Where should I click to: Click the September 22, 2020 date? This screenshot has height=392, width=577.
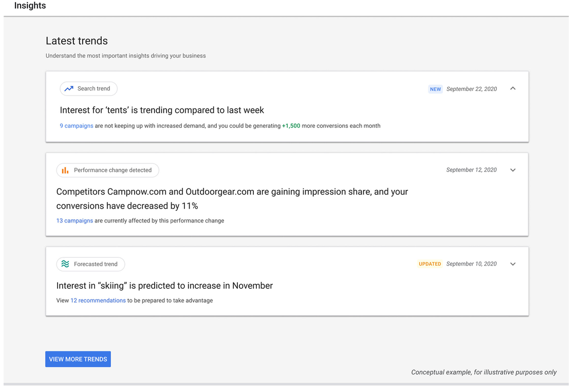[472, 89]
